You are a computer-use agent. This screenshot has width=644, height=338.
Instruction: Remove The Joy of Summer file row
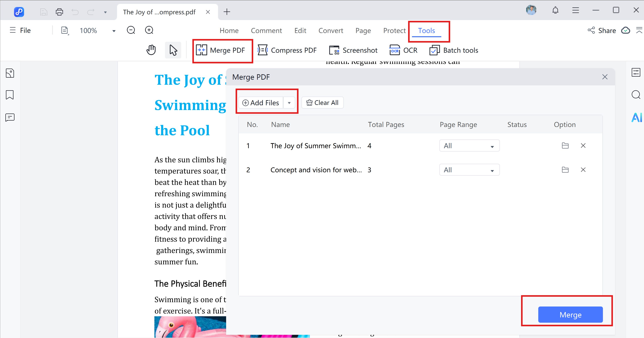point(583,146)
